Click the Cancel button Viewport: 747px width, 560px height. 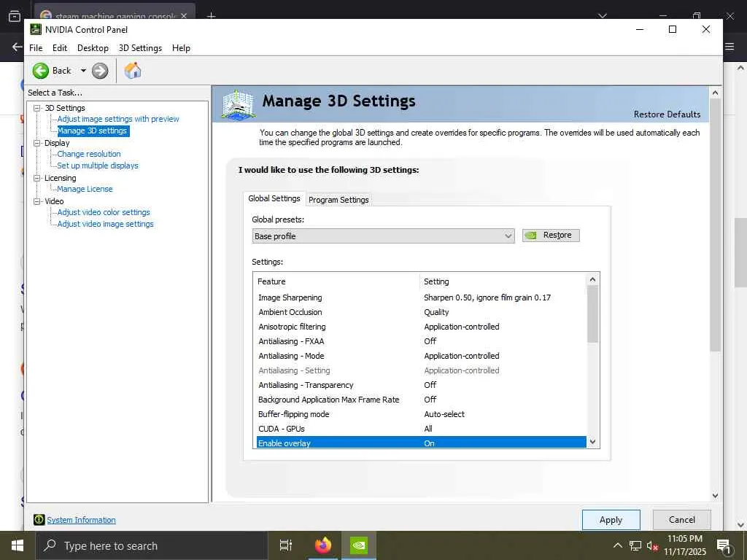click(682, 519)
